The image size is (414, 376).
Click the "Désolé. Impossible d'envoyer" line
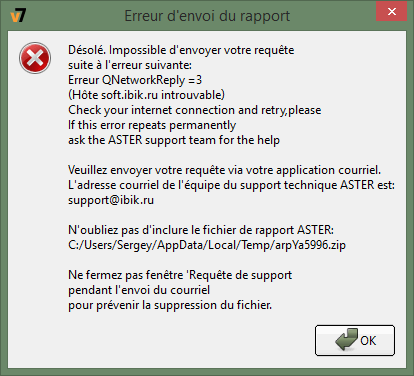[181, 50]
